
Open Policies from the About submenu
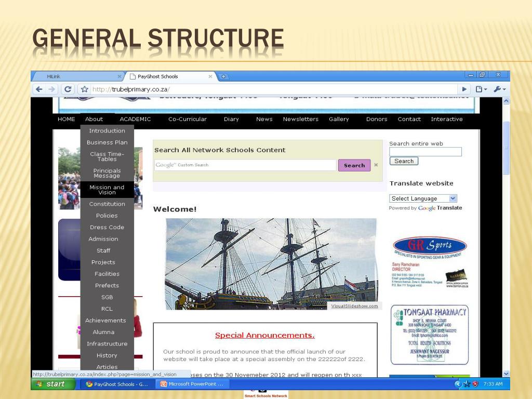point(107,216)
